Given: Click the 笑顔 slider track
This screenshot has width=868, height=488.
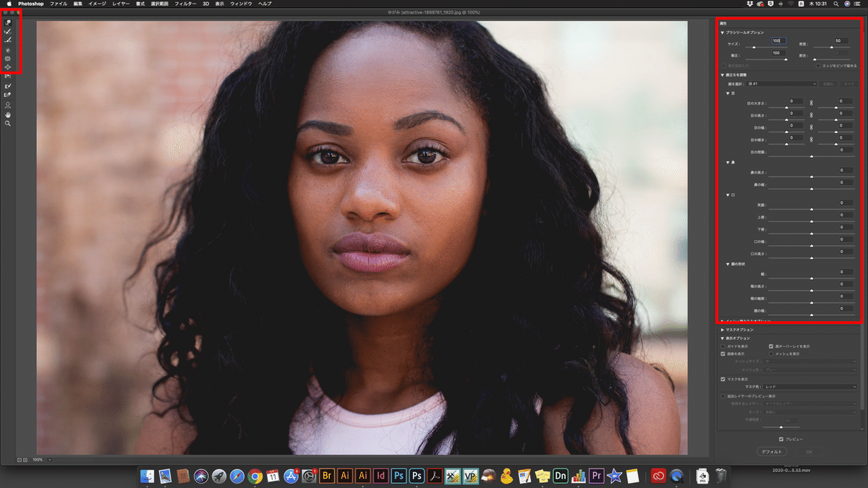Looking at the screenshot, I should click(x=811, y=209).
